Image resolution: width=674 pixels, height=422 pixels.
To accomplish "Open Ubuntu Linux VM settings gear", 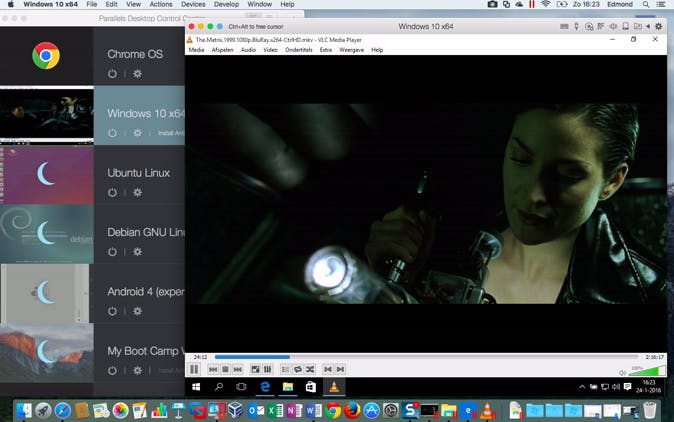I will pyautogui.click(x=137, y=193).
